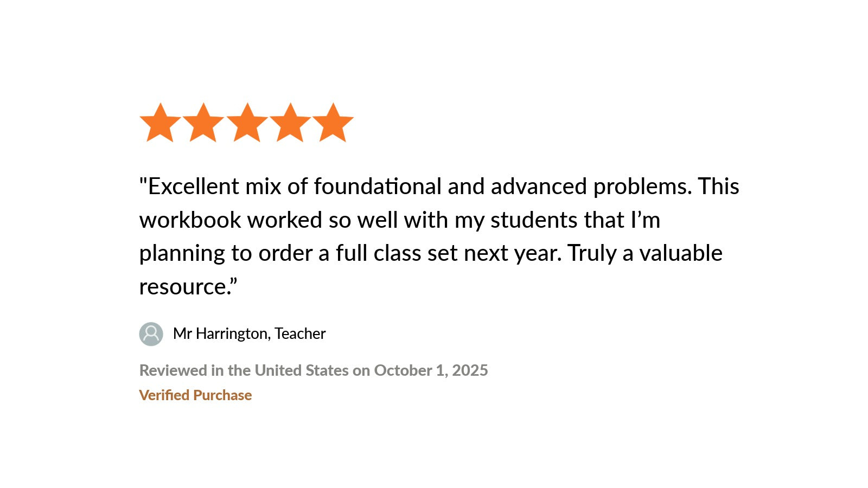Click "foundational" in the review's first line
This screenshot has height=488, width=868.
pyautogui.click(x=378, y=187)
